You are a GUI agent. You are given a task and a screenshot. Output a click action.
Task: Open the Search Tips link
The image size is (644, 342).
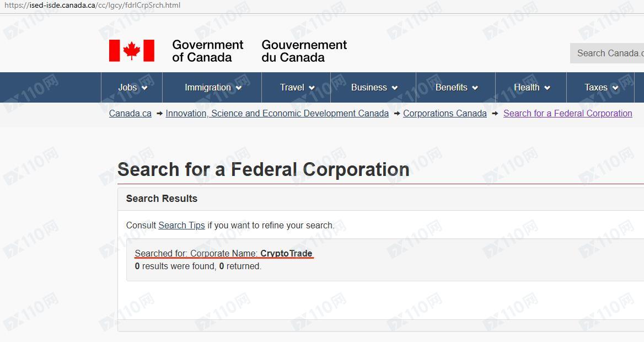[x=181, y=225]
